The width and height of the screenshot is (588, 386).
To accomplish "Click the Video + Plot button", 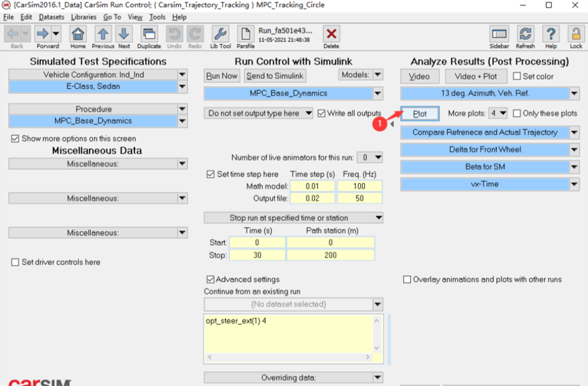I will (476, 76).
